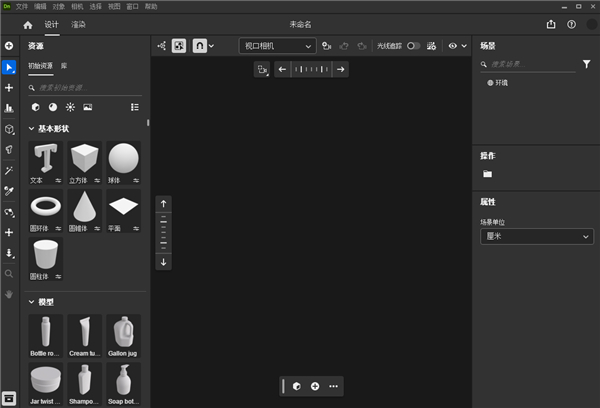Open the 厘米 scene unit dropdown

click(536, 237)
